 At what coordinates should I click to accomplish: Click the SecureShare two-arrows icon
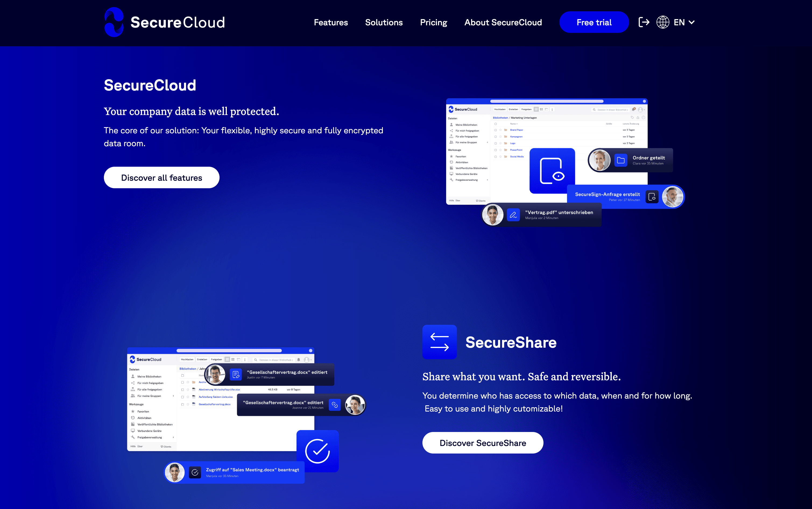pos(439,342)
